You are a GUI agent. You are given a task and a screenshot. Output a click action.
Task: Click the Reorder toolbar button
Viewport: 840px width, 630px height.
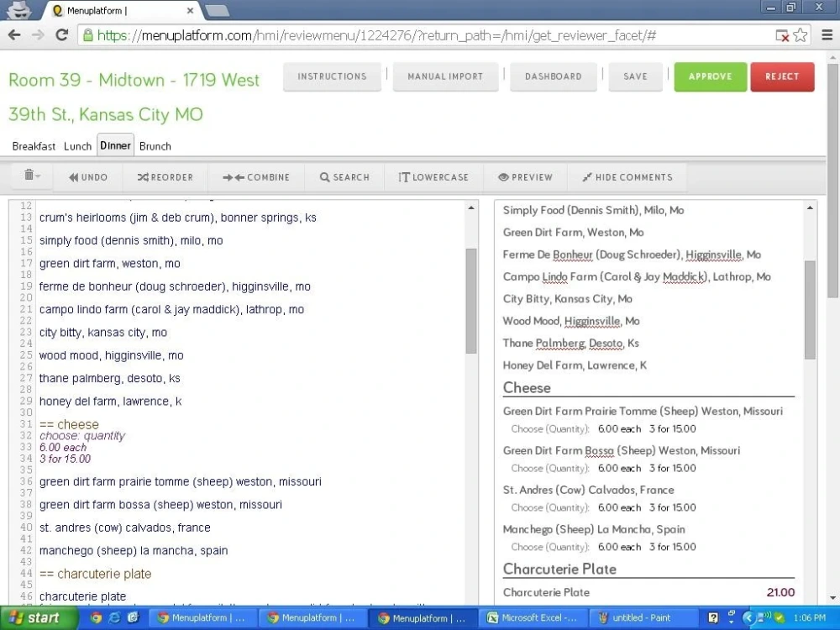165,177
